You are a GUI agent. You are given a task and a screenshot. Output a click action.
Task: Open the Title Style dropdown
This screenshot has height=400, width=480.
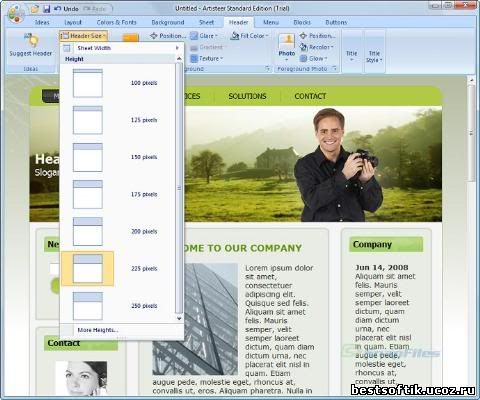coord(374,56)
